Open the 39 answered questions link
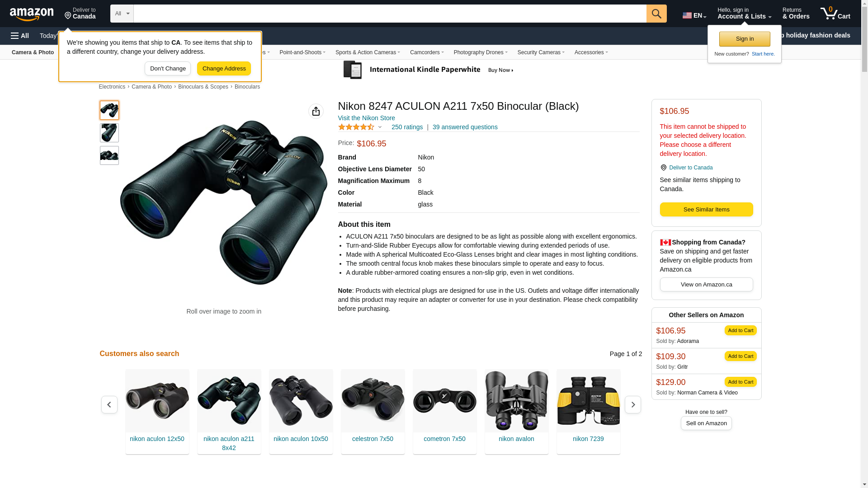This screenshot has width=868, height=488. (x=465, y=127)
